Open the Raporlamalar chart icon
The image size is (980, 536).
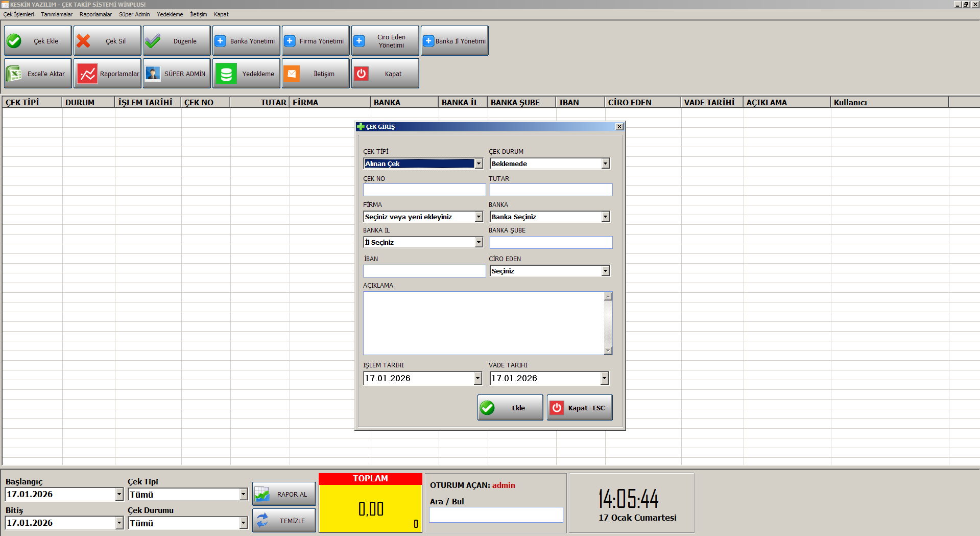pos(87,74)
